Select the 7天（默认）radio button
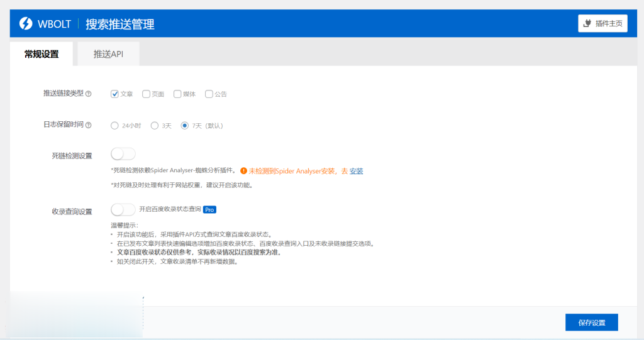 185,126
